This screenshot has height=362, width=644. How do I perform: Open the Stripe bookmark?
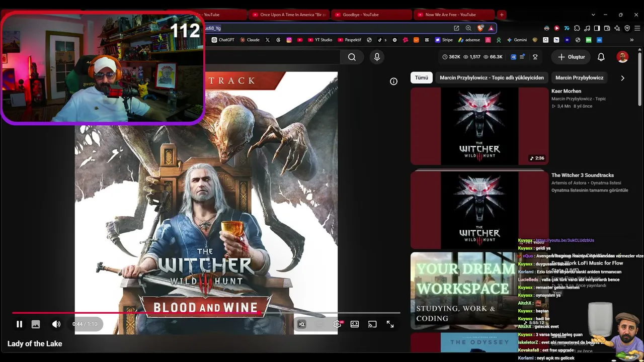[x=444, y=40]
